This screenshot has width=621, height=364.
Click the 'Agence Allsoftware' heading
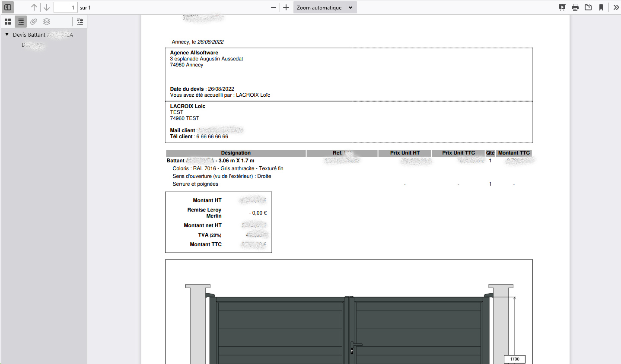(x=194, y=53)
